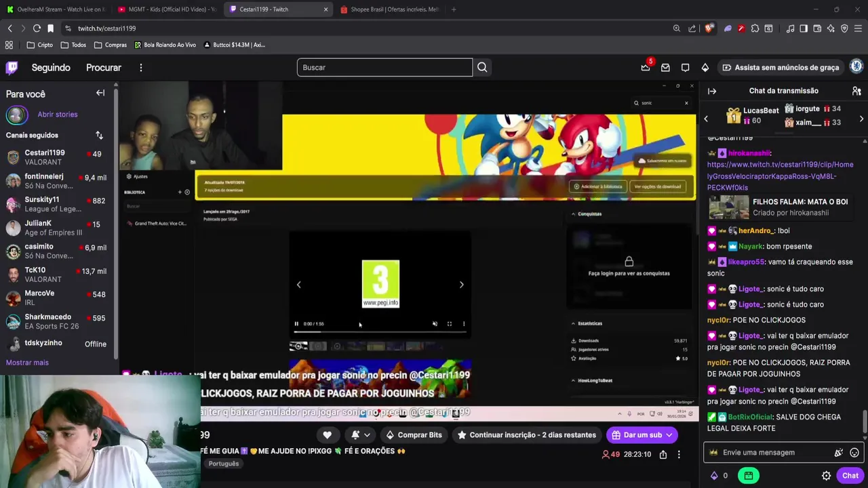The image size is (868, 488).
Task: Switch to the MGMT Kids video tab
Action: point(166,9)
